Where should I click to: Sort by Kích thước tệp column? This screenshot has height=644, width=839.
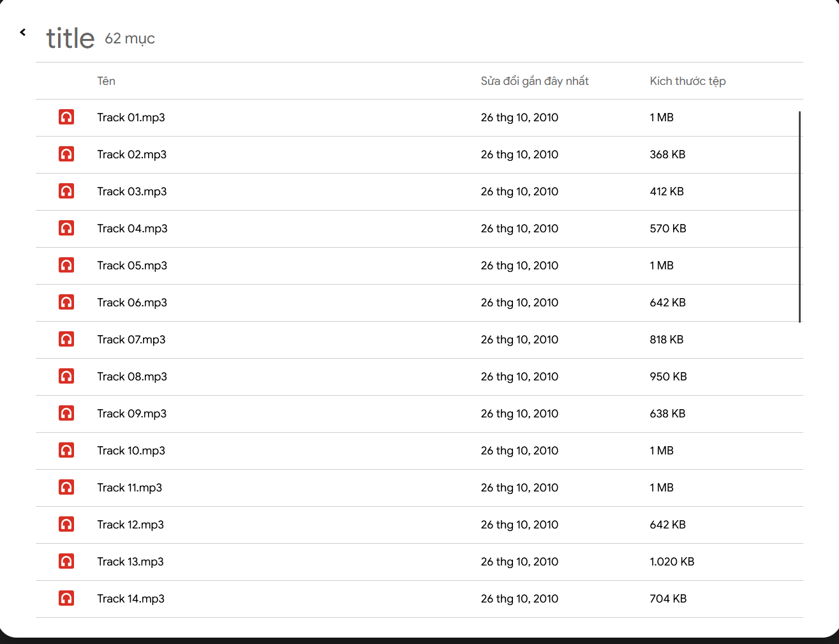[x=688, y=81]
